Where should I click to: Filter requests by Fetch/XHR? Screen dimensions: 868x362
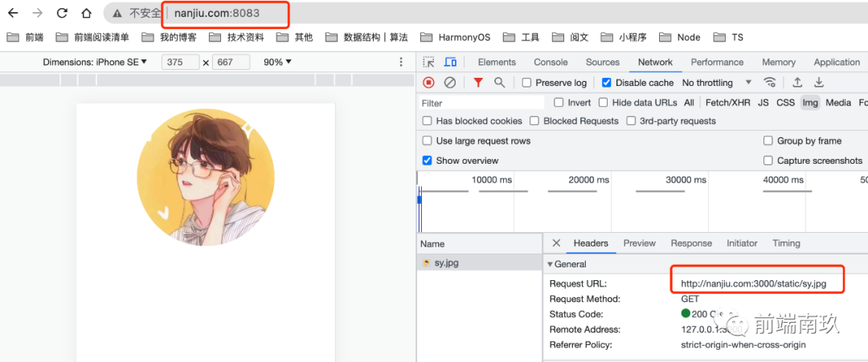pyautogui.click(x=728, y=102)
